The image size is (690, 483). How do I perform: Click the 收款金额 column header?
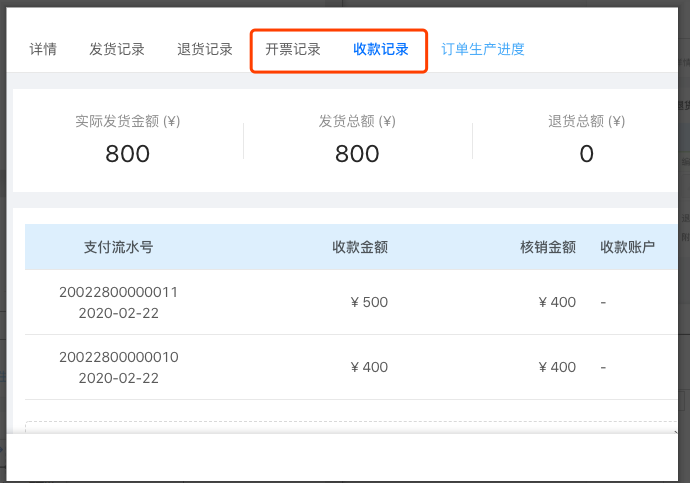tap(360, 247)
